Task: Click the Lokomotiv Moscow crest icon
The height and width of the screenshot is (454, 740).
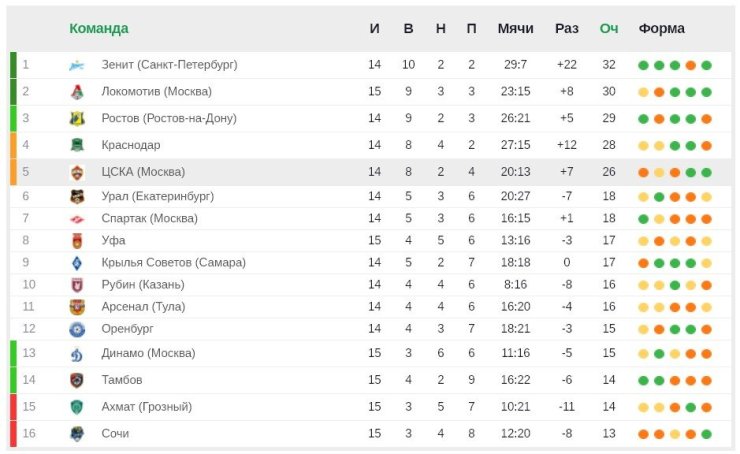Action: tap(77, 92)
